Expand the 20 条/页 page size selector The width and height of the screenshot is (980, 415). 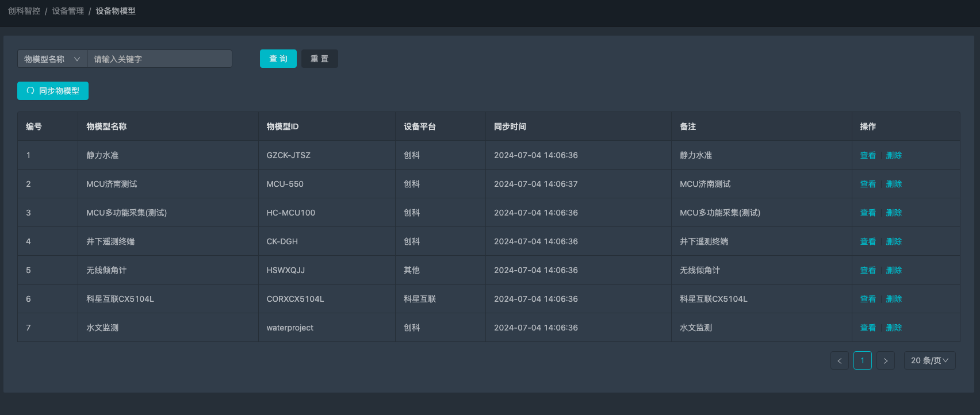pyautogui.click(x=929, y=360)
